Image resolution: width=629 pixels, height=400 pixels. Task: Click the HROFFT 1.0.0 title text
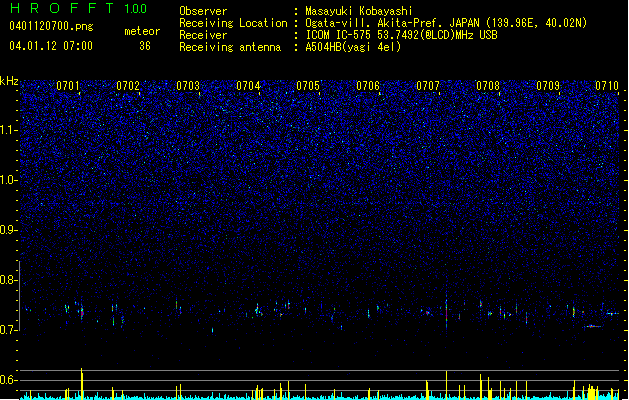coord(79,8)
